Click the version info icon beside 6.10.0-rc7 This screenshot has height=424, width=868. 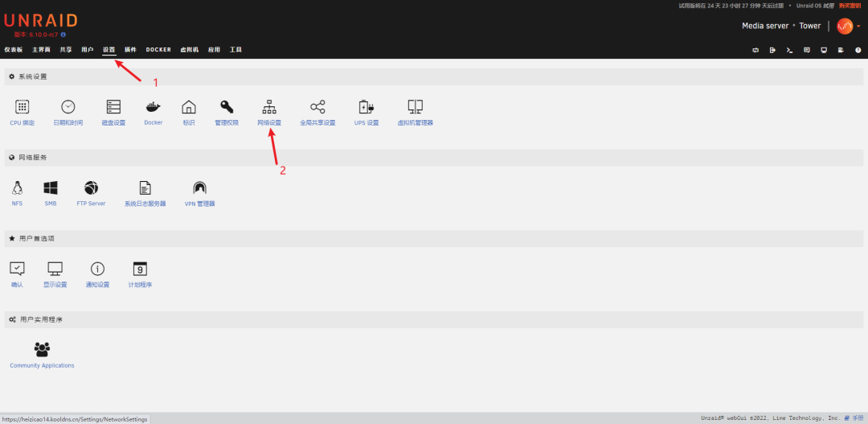[x=63, y=35]
